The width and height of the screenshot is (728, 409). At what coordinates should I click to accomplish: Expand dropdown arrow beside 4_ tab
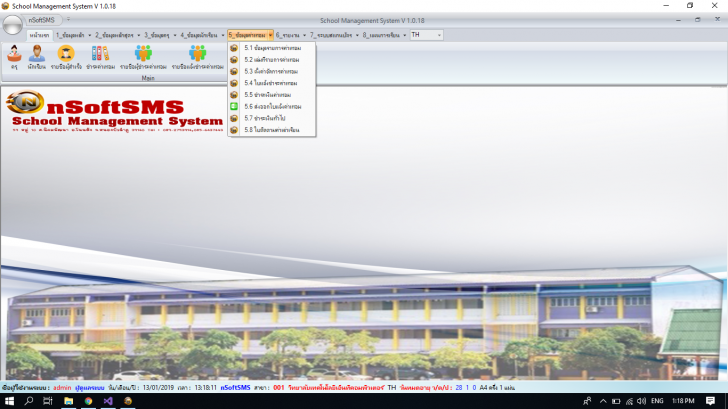(223, 35)
